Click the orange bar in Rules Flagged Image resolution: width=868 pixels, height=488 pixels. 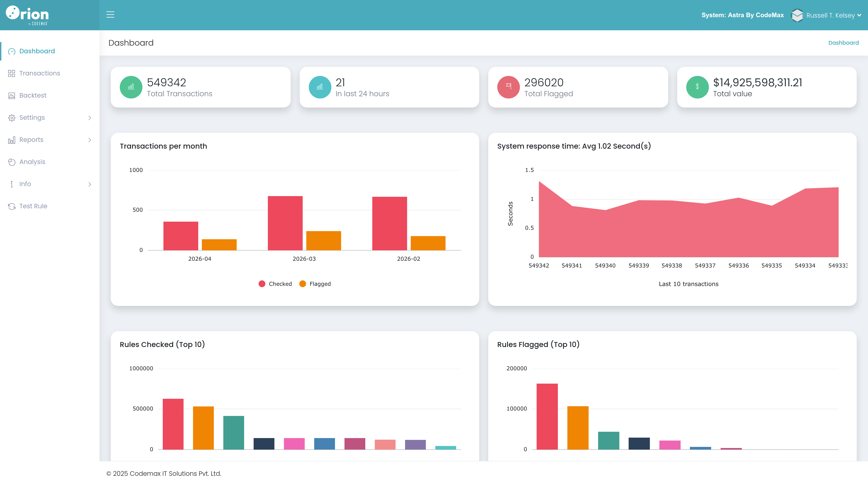tap(578, 428)
